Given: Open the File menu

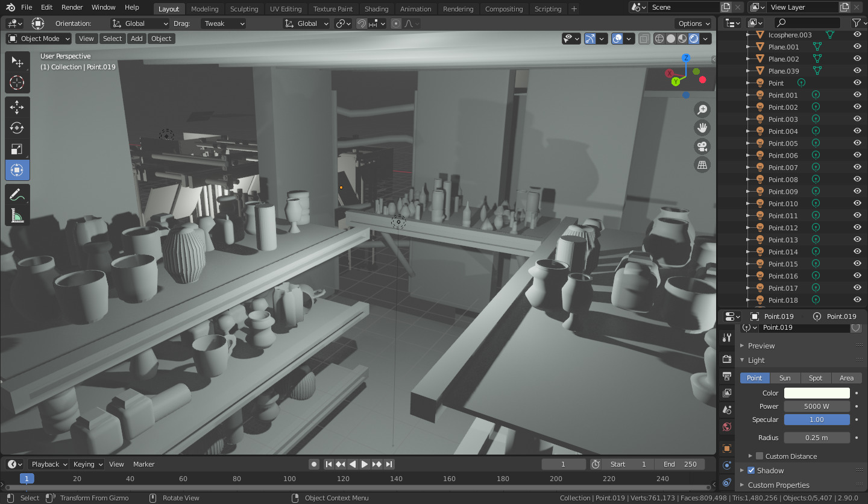Looking at the screenshot, I should 27,7.
